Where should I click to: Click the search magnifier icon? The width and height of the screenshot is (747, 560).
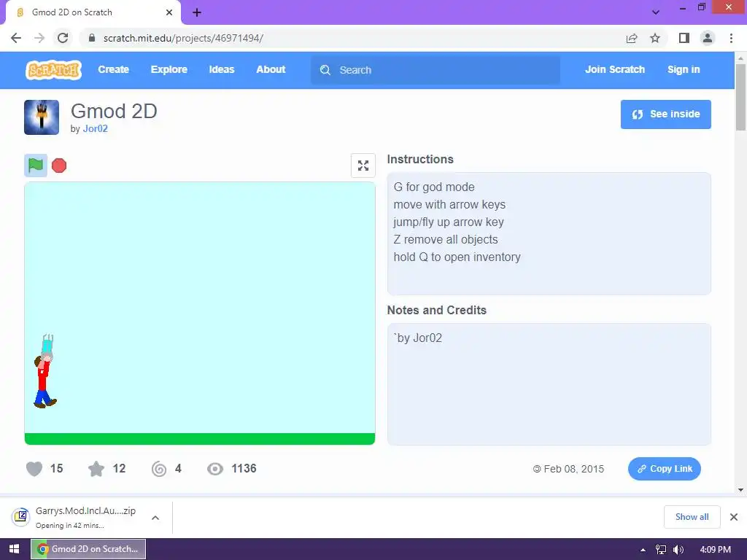pyautogui.click(x=325, y=70)
